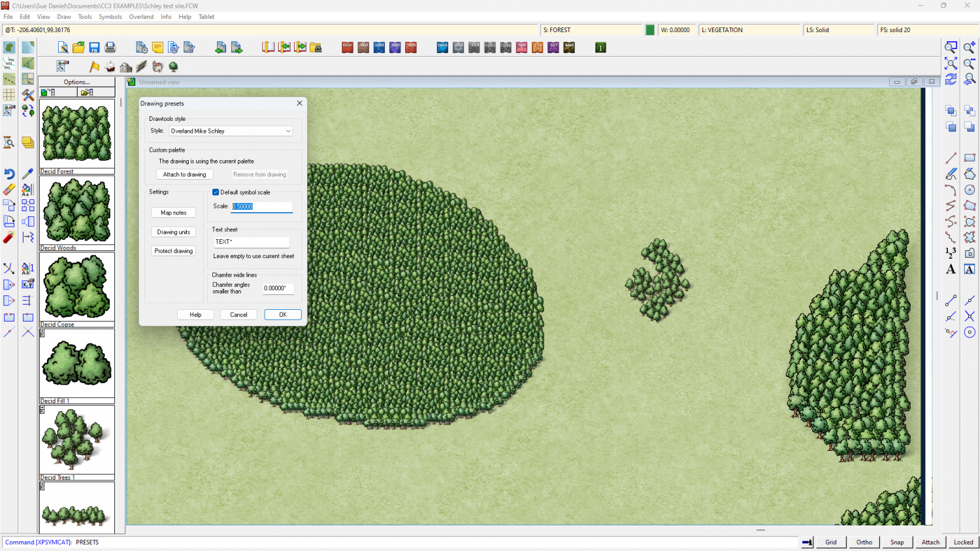Click the Zoom Window icon
Screen dimensions: 980x551
951,47
